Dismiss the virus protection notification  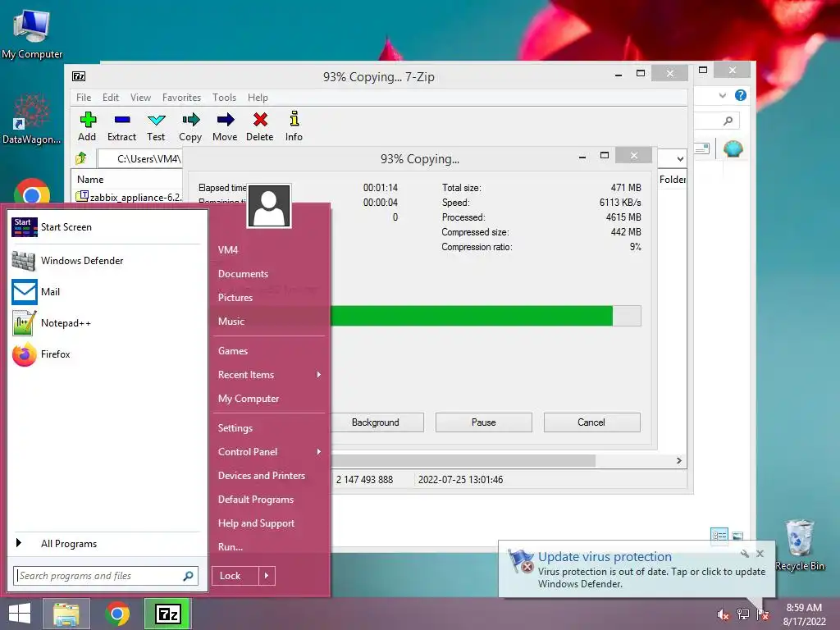coord(760,554)
